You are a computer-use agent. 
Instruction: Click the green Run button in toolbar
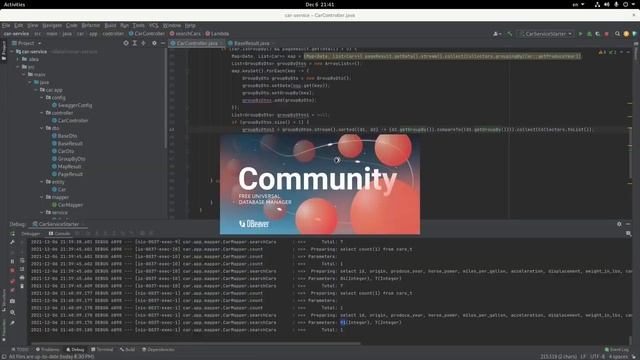(580, 34)
